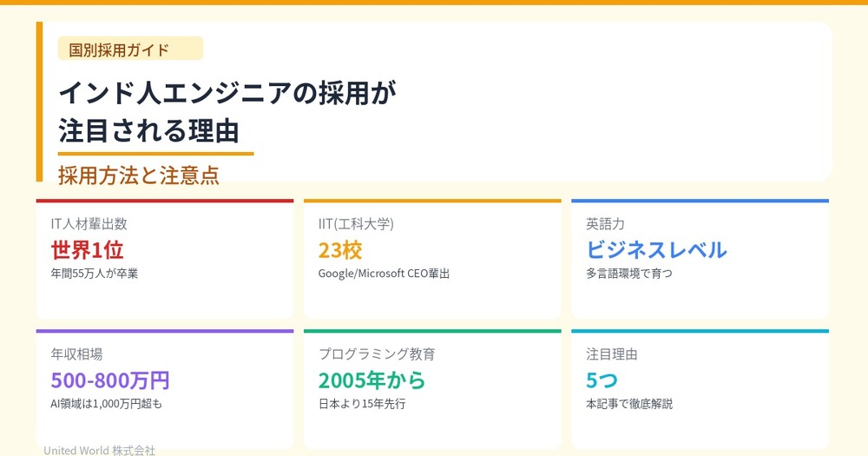Viewport: 868px width, 456px height.
Task: Click the 年収相場 card label
Action: pyautogui.click(x=77, y=354)
